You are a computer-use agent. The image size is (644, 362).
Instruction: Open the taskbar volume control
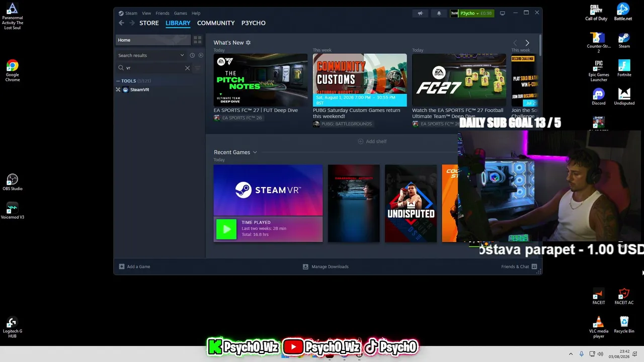(x=600, y=354)
